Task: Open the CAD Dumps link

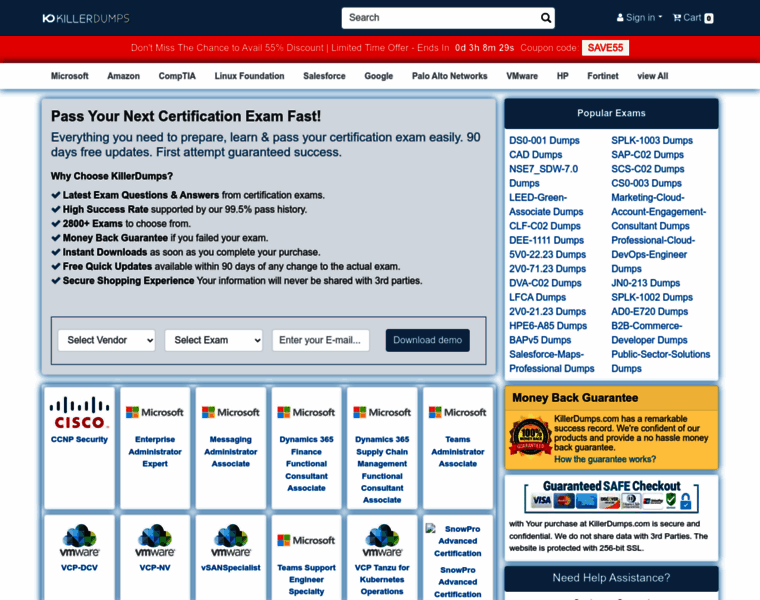Action: pyautogui.click(x=536, y=155)
